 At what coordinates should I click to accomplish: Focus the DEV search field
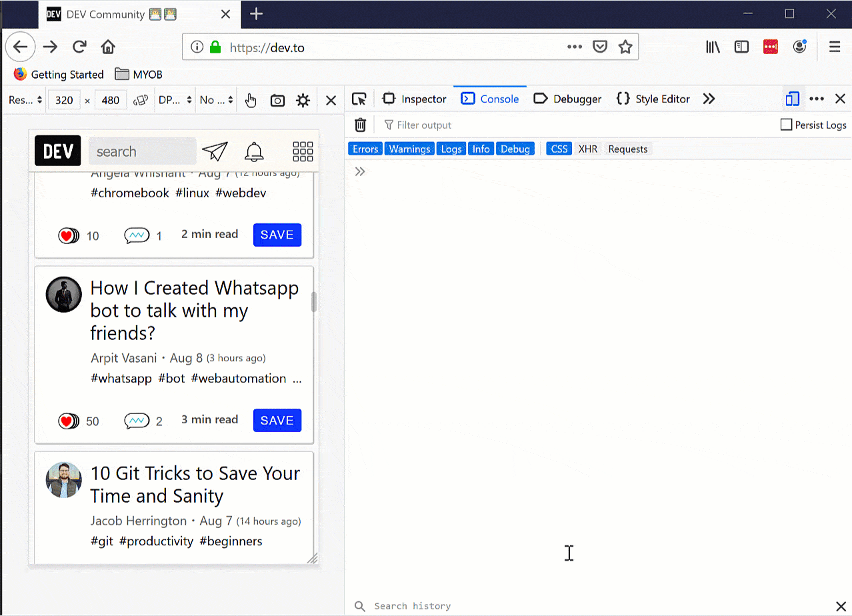tap(143, 151)
